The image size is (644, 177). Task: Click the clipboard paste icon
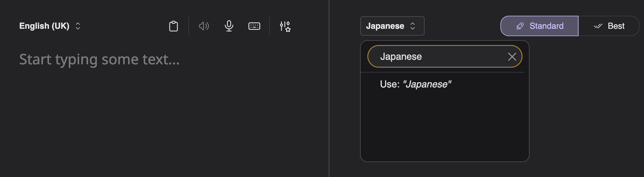tap(174, 26)
